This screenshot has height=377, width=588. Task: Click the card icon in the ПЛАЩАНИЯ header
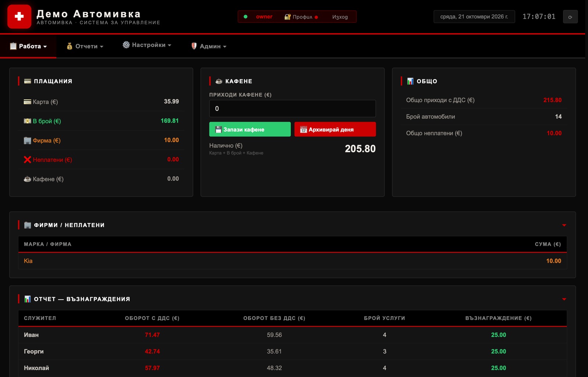(x=28, y=81)
